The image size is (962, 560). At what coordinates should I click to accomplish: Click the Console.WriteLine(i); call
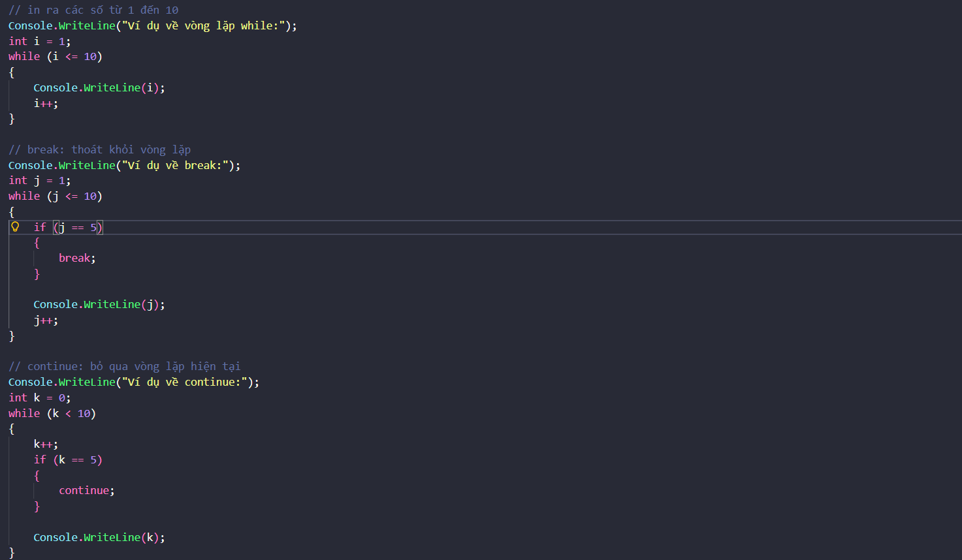click(x=99, y=88)
